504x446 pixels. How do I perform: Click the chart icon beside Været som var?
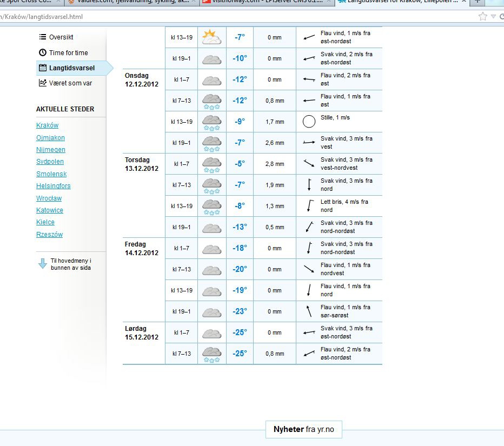pyautogui.click(x=43, y=83)
